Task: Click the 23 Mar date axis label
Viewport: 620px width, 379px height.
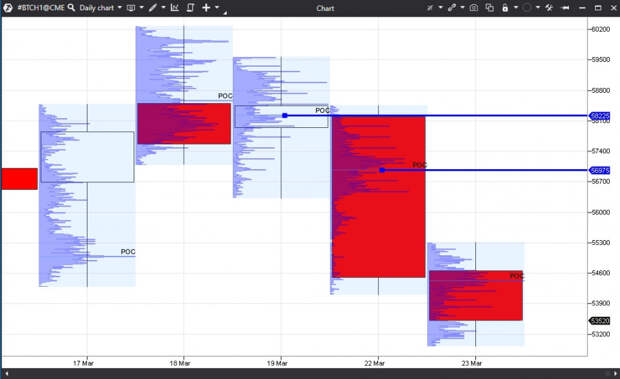Action: [x=472, y=363]
